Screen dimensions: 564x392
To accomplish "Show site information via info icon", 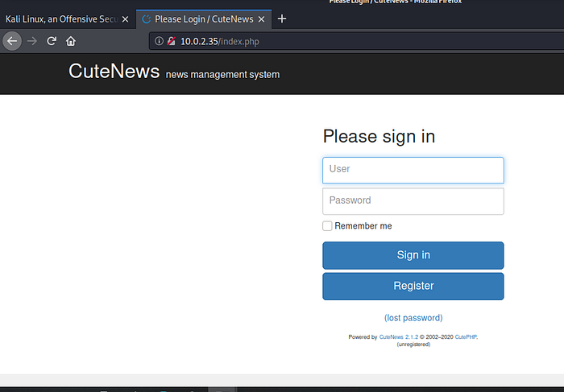I will 159,41.
